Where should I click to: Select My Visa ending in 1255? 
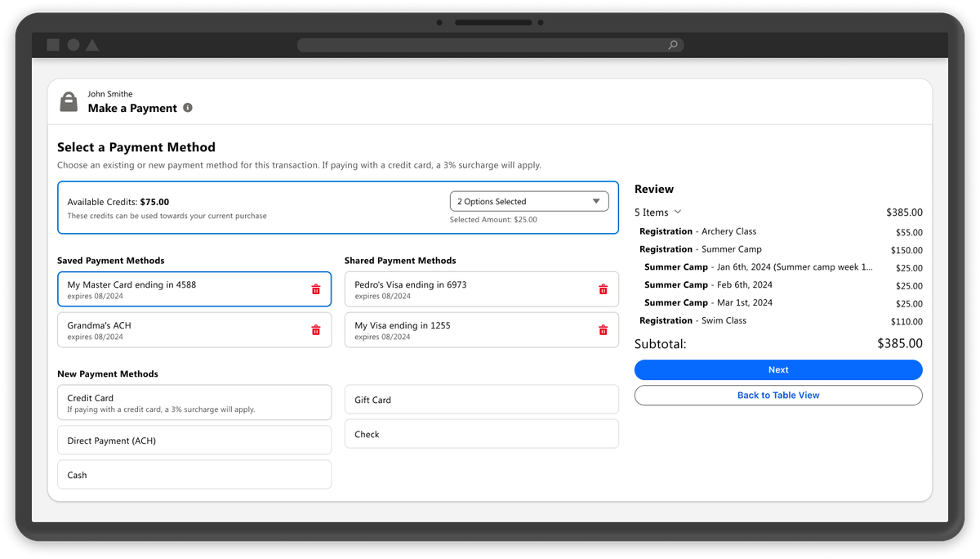click(482, 330)
